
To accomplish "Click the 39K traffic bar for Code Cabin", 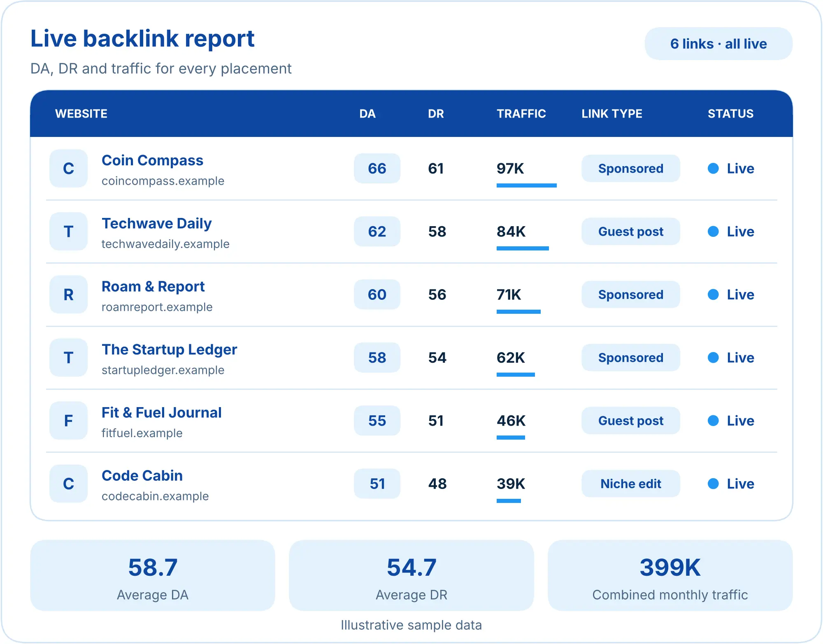I will (x=509, y=501).
